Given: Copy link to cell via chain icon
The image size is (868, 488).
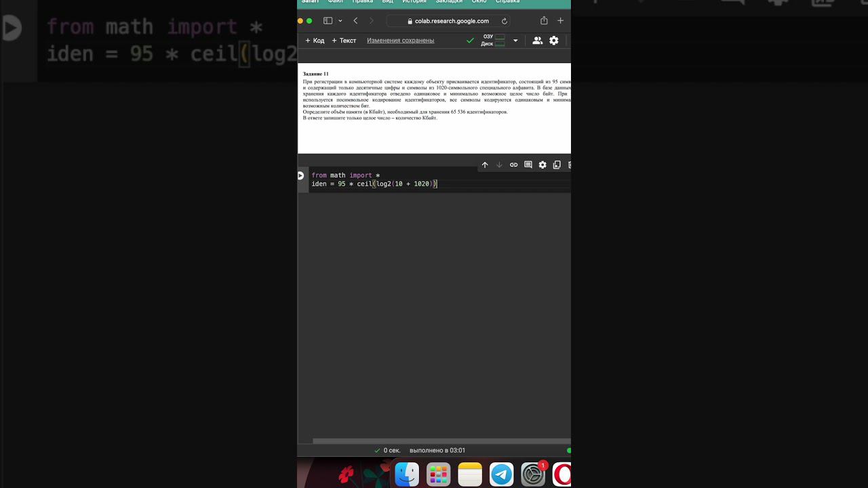Looking at the screenshot, I should [513, 165].
